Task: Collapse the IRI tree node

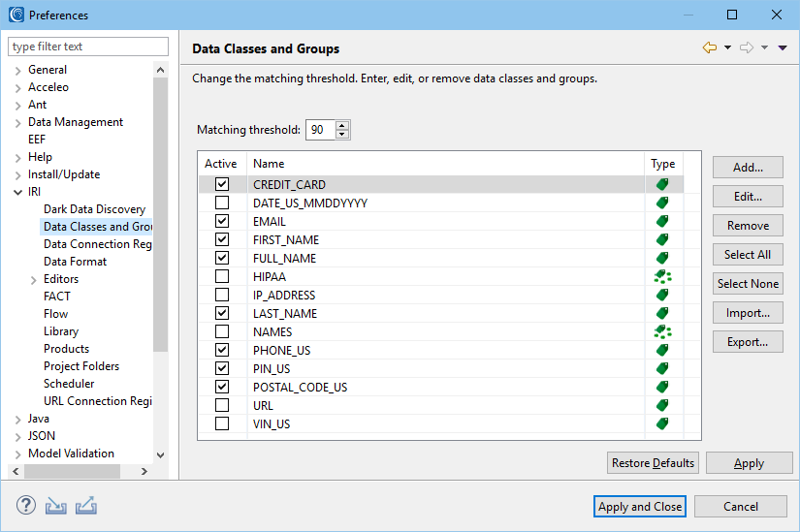Action: click(17, 192)
